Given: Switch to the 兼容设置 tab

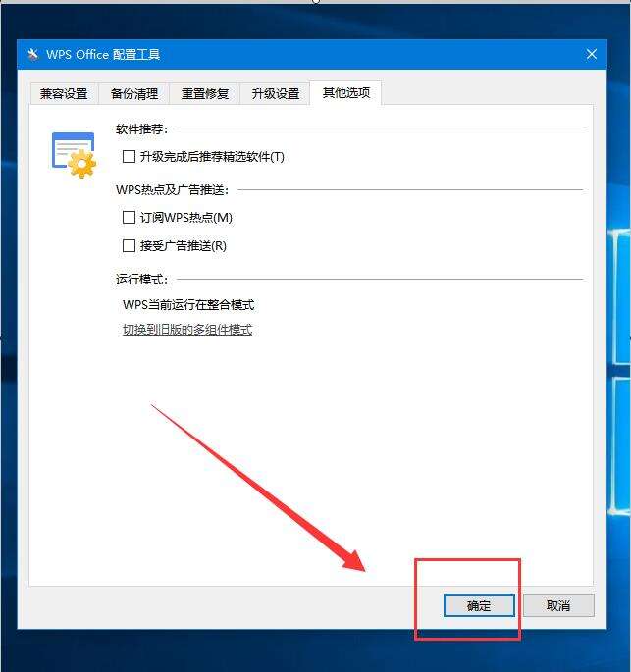Looking at the screenshot, I should [64, 93].
